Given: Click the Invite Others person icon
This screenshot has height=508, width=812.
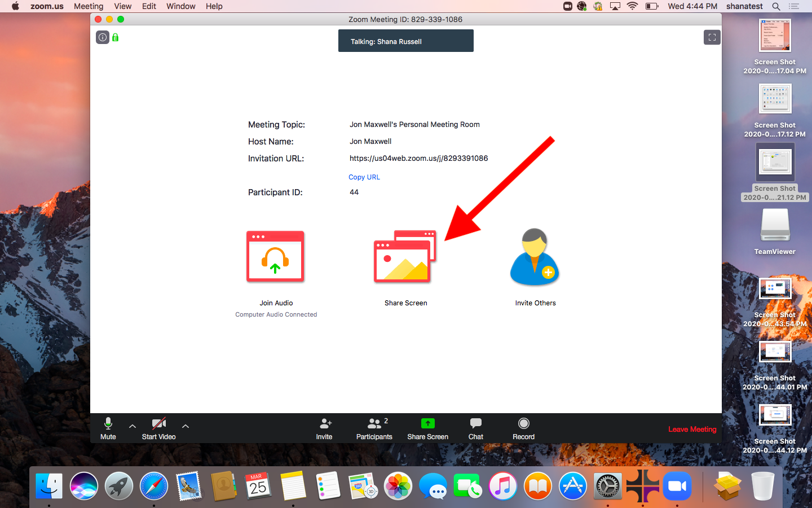Looking at the screenshot, I should point(535,257).
